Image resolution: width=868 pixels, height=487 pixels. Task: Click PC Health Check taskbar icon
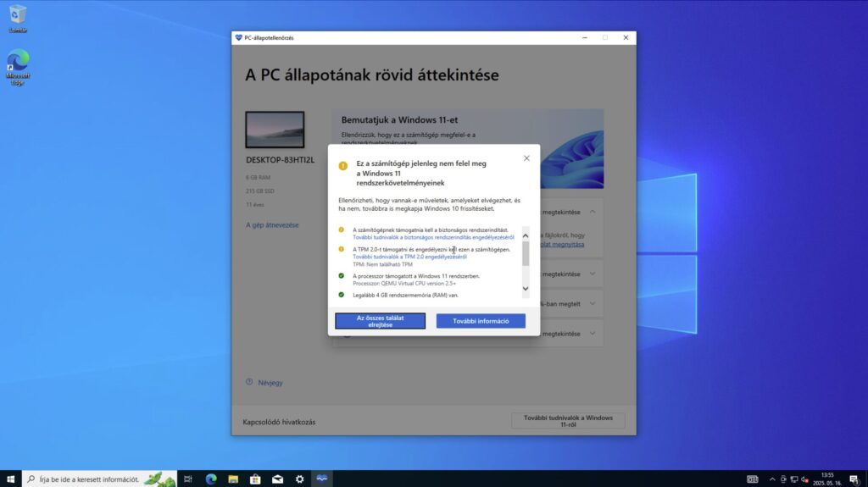(x=321, y=479)
